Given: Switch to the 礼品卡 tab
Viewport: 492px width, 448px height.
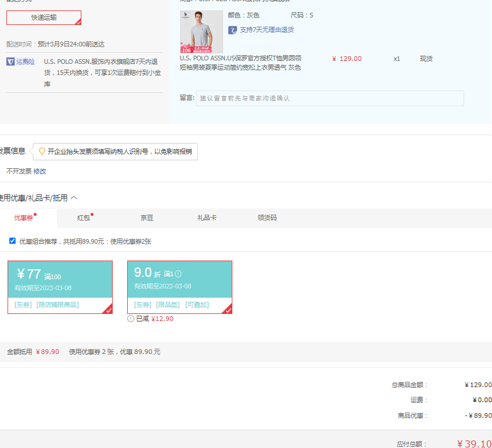Looking at the screenshot, I should pos(207,218).
